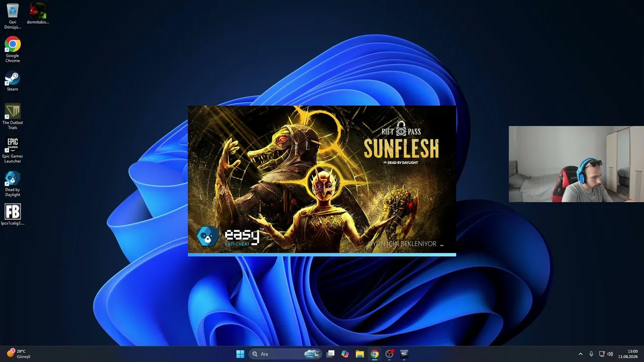Viewport: 644px width, 362px height.
Task: Click the Easy Anti-Cheat logo on splash
Action: (229, 236)
